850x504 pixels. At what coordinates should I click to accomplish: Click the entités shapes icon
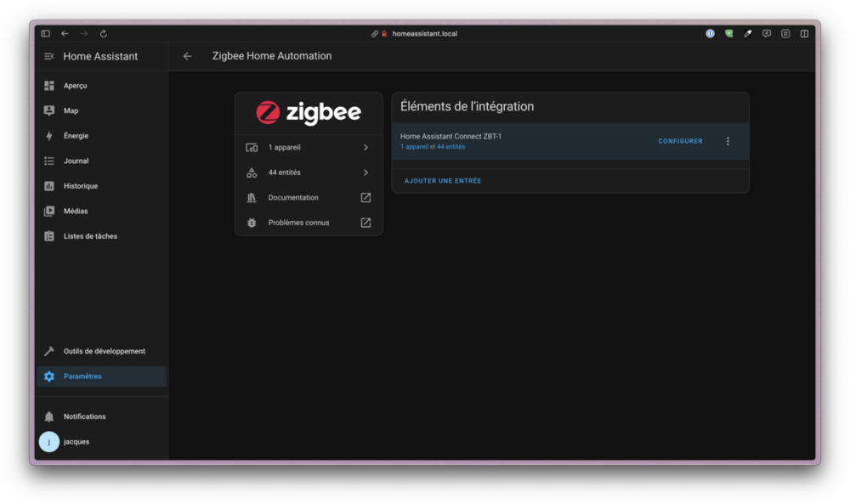tap(252, 173)
